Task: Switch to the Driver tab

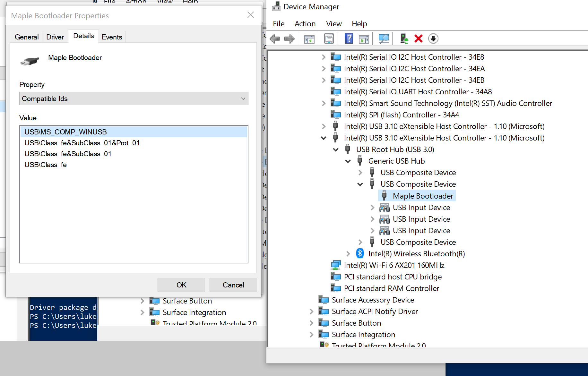Action: (x=55, y=37)
